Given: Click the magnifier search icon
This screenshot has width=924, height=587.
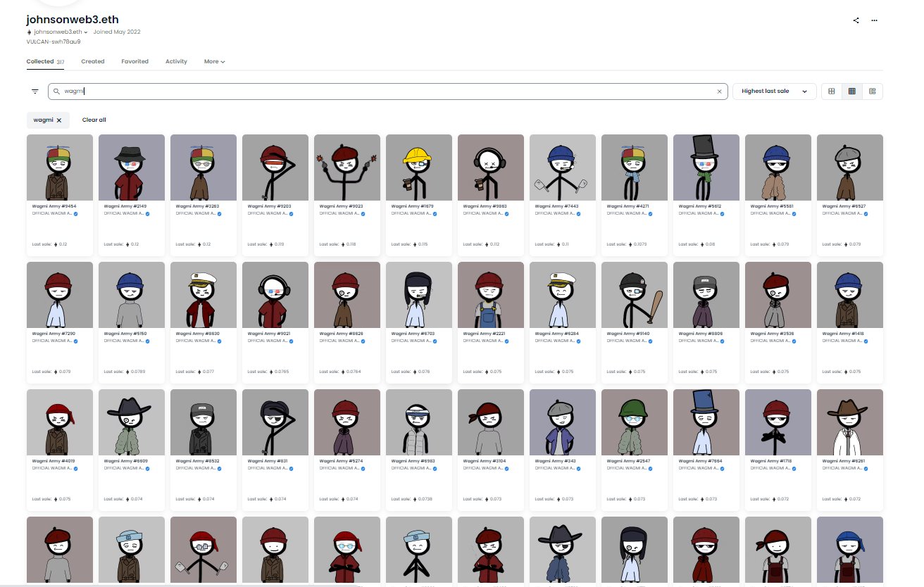Looking at the screenshot, I should tap(56, 91).
